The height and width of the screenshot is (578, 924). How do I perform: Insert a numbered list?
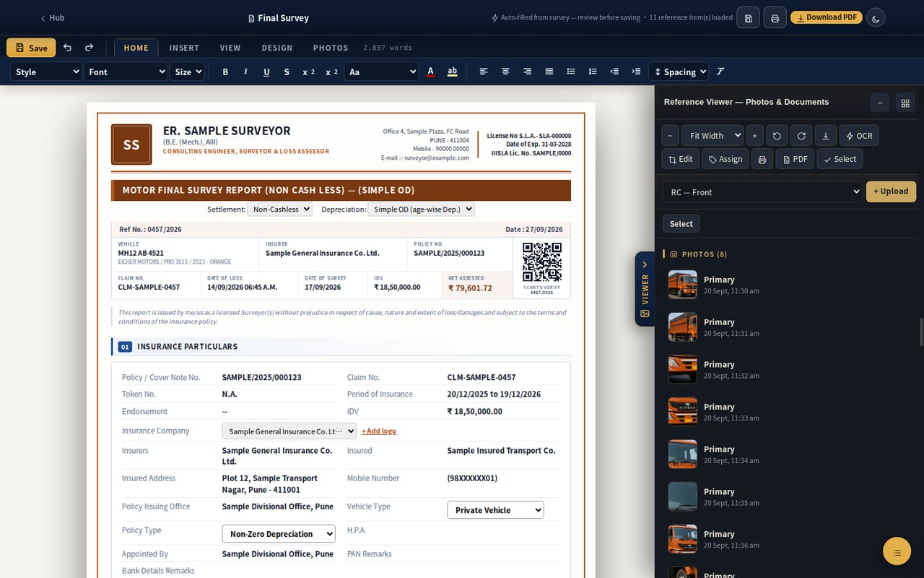click(x=593, y=72)
